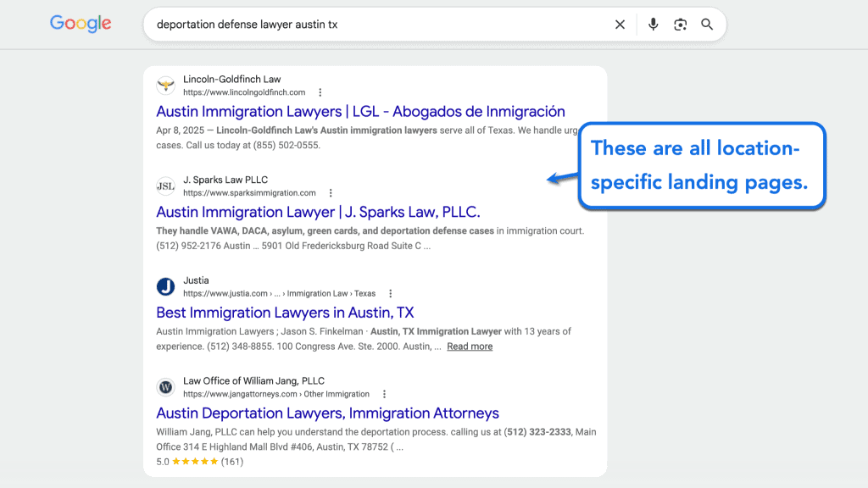Click the Justia J favicon
868x488 pixels.
pos(165,286)
